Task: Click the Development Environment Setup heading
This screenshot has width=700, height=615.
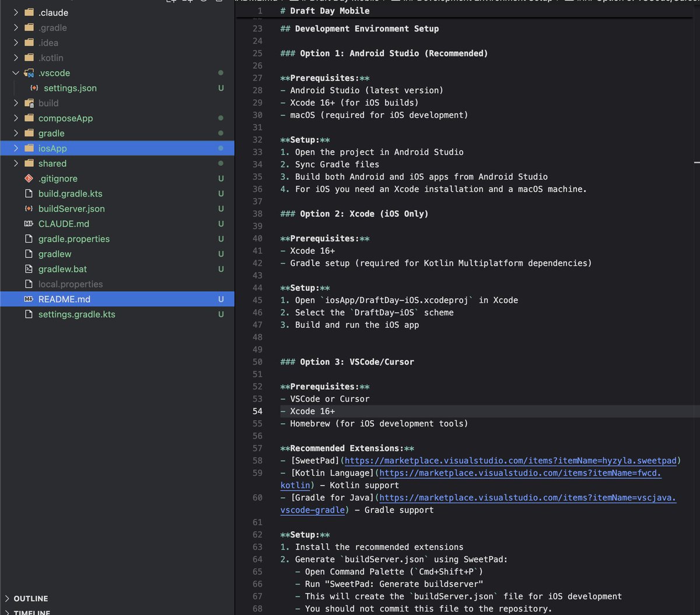Action: pyautogui.click(x=359, y=29)
